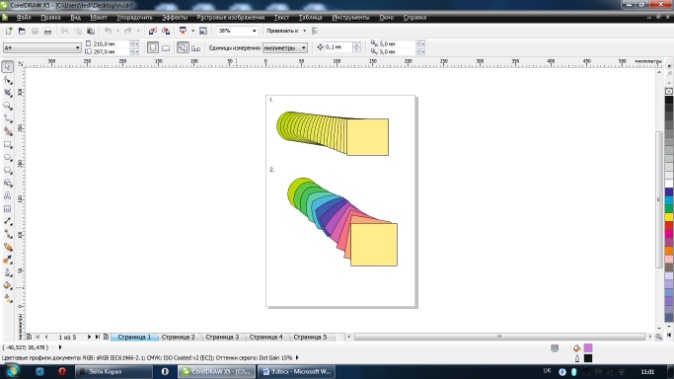Viewport: 674px width, 379px height.
Task: Click the Open folder icon
Action: click(x=22, y=31)
